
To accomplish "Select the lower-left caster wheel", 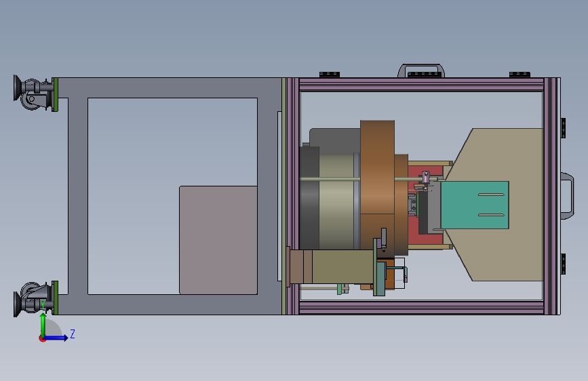I will coord(33,299).
